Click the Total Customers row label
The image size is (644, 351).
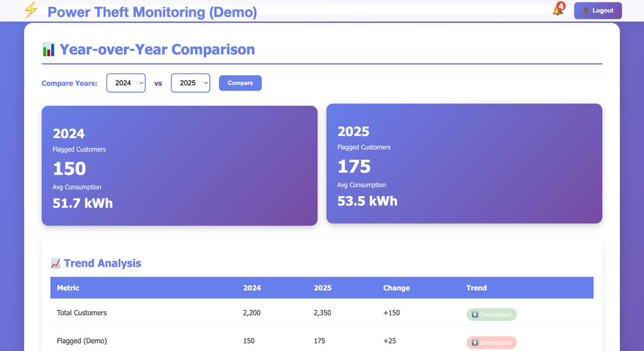click(82, 313)
